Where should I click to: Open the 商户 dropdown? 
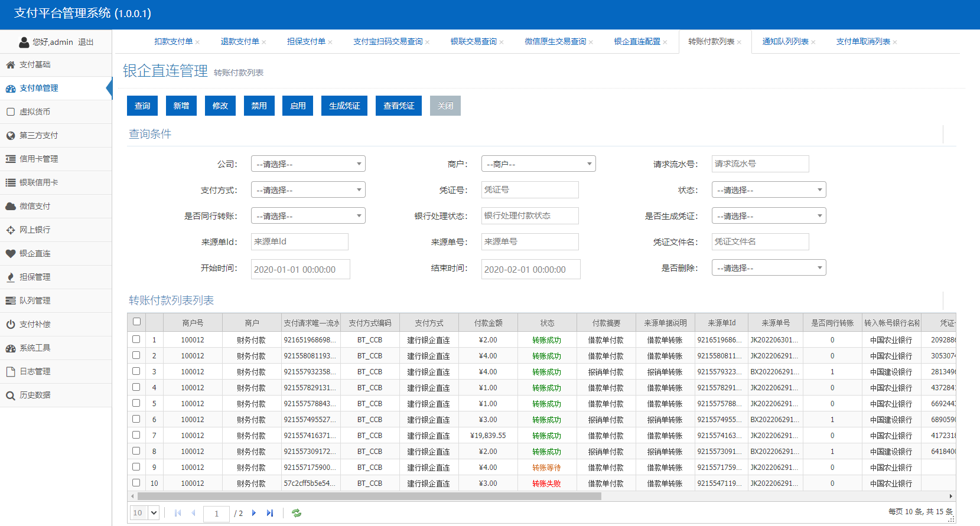pyautogui.click(x=539, y=164)
